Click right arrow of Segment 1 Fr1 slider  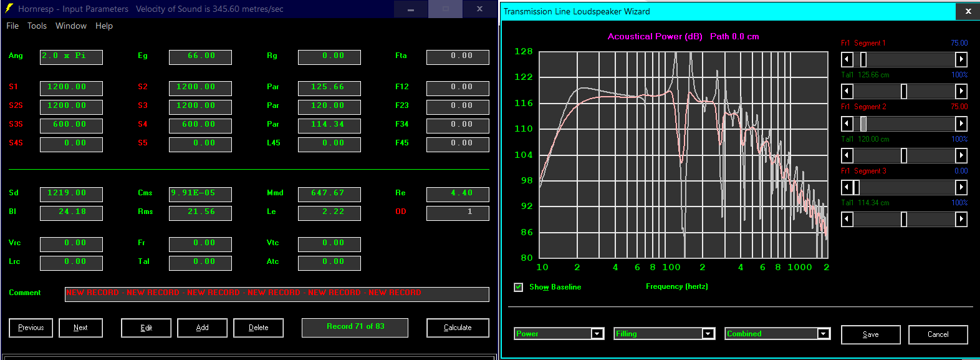tap(961, 59)
